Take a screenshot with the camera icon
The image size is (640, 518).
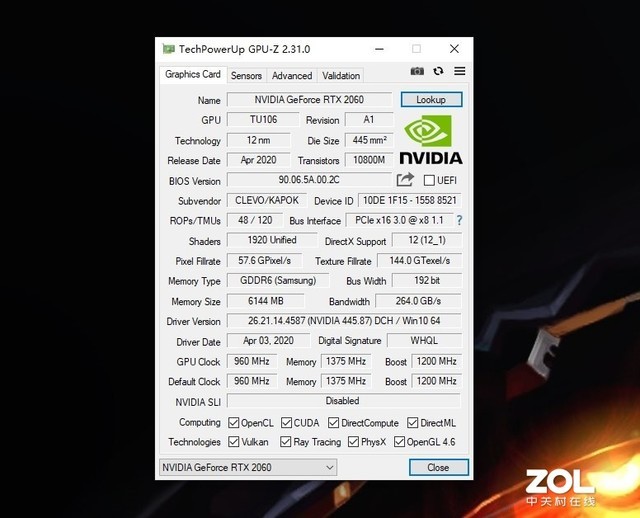[417, 71]
